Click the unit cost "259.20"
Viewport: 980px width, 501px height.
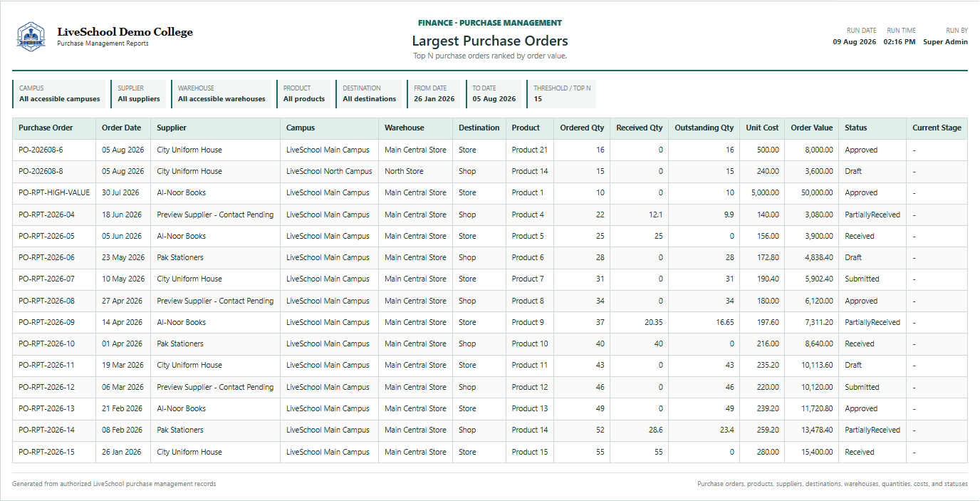tap(767, 430)
